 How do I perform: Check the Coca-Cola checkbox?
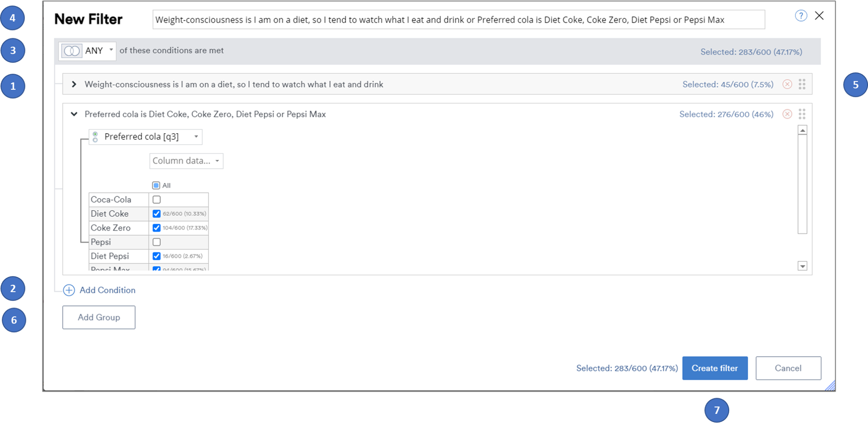(x=157, y=200)
